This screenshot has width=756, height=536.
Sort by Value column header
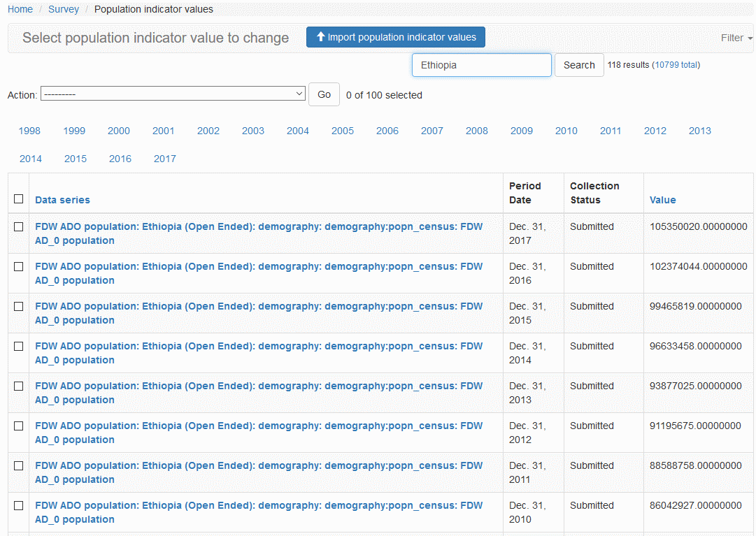(x=662, y=200)
